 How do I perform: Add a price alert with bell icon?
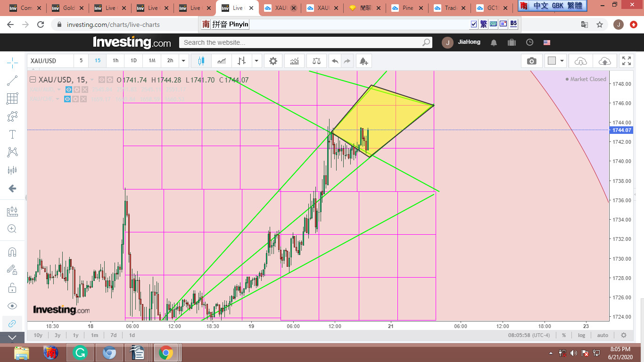point(363,61)
